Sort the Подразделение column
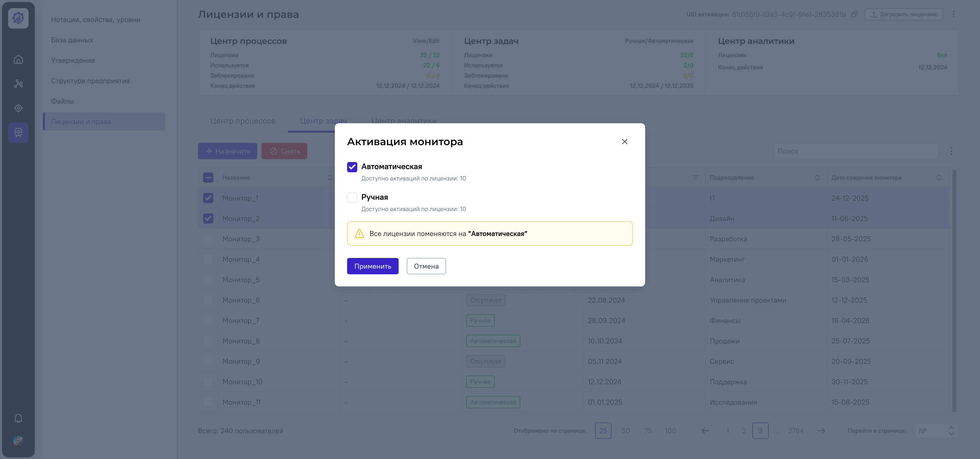980x459 pixels. [817, 178]
